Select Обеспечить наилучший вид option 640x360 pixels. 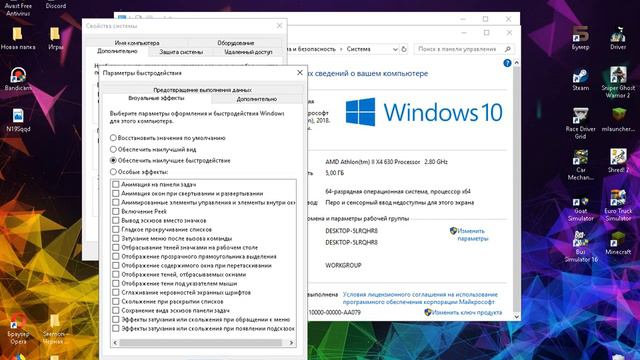pos(113,149)
